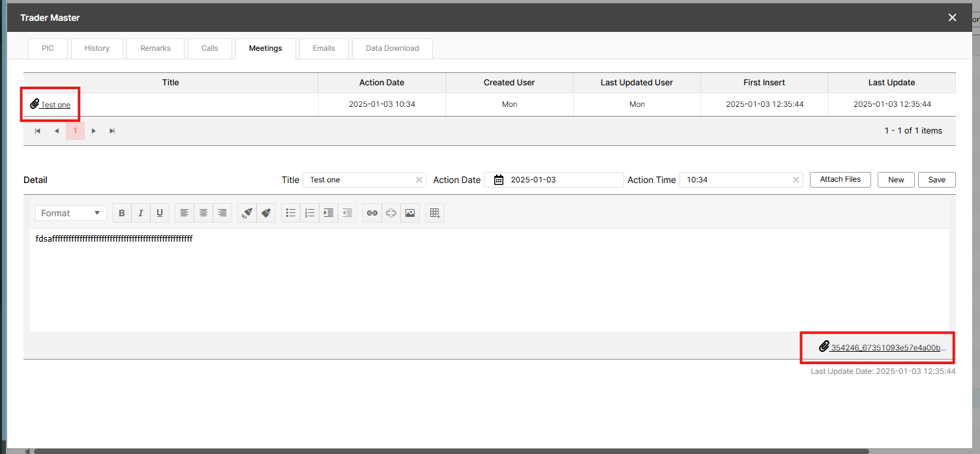Click the insert hyperlink icon
The width and height of the screenshot is (980, 454).
(372, 213)
